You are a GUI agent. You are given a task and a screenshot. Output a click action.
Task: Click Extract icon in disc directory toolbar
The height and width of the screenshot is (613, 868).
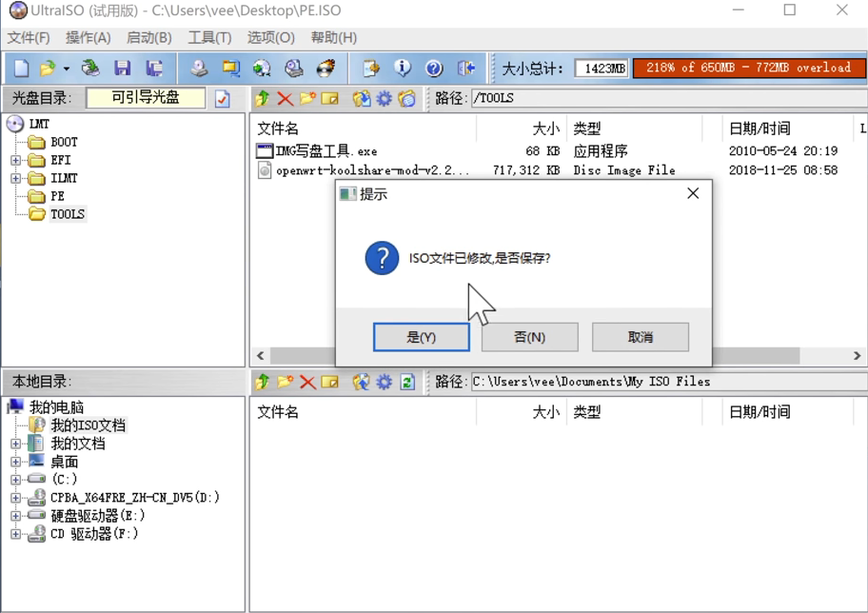pyautogui.click(x=362, y=99)
